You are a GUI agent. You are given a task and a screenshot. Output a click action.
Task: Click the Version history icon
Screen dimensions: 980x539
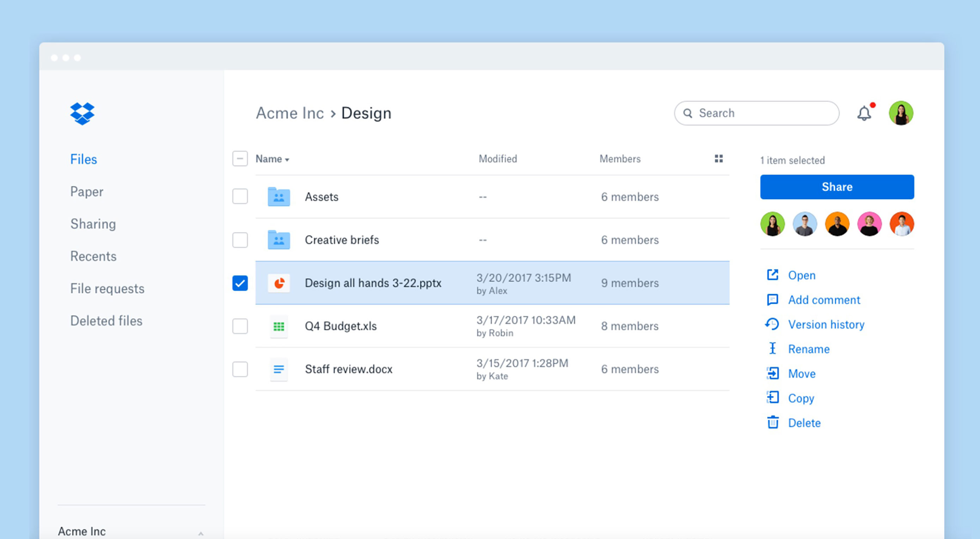tap(772, 324)
